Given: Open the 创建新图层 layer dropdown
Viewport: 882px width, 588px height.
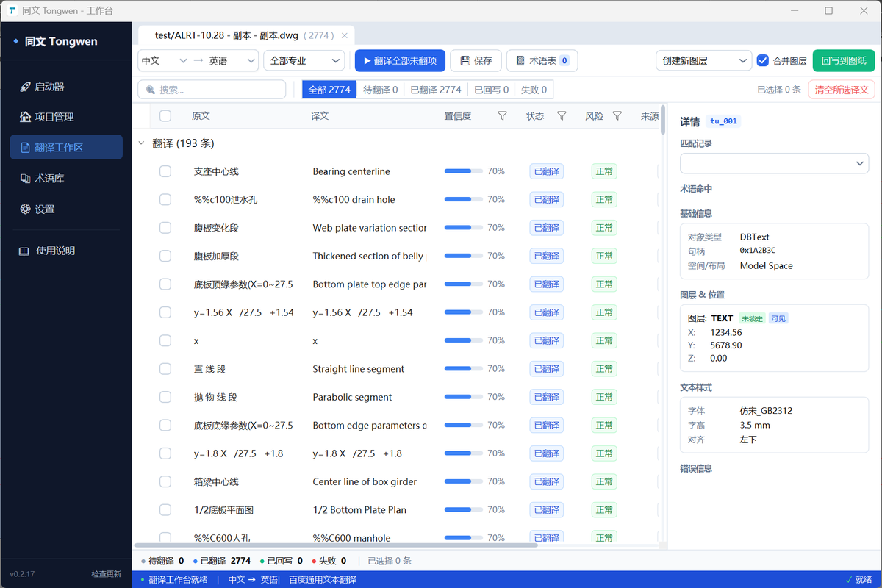Looking at the screenshot, I should pyautogui.click(x=703, y=61).
